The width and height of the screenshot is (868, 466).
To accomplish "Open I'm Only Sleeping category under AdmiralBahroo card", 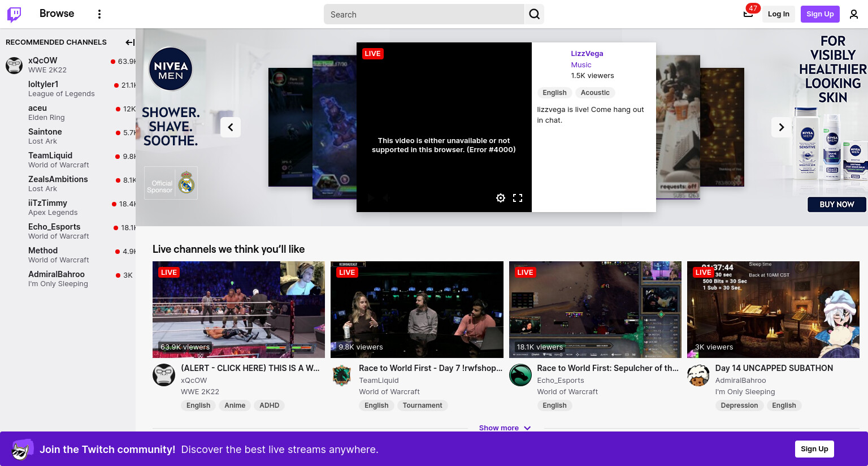I will click(x=745, y=392).
